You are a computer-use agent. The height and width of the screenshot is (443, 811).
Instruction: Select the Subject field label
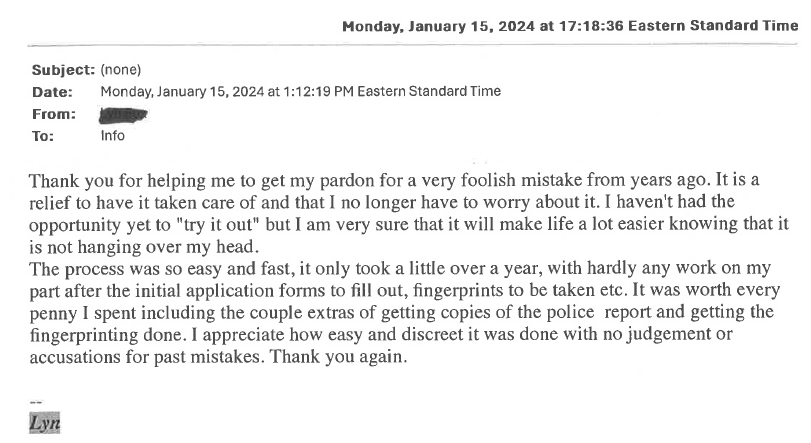point(63,70)
